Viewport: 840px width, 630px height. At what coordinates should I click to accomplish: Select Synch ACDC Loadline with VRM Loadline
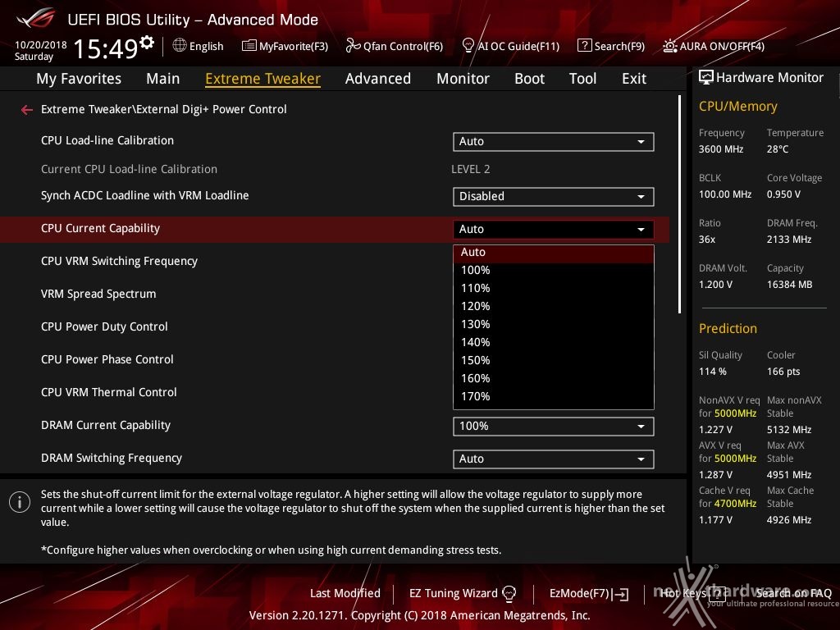(144, 195)
